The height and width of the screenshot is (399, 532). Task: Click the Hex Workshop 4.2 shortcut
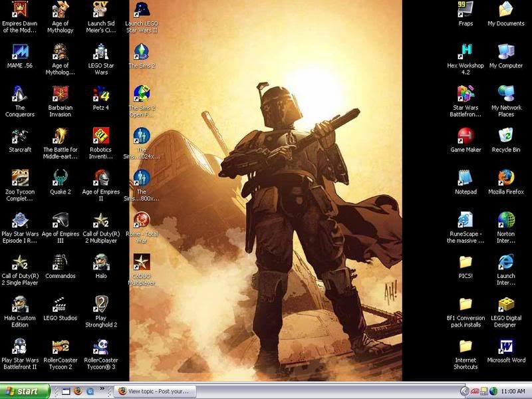click(465, 59)
